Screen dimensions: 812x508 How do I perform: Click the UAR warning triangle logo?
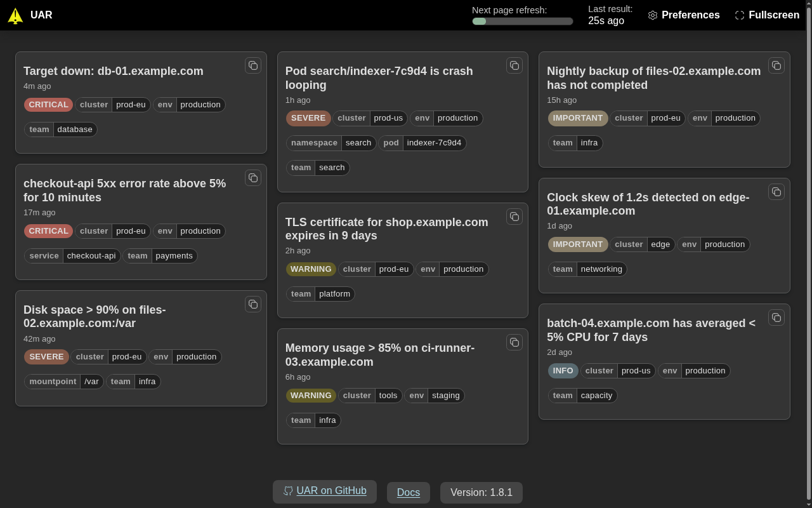(15, 16)
